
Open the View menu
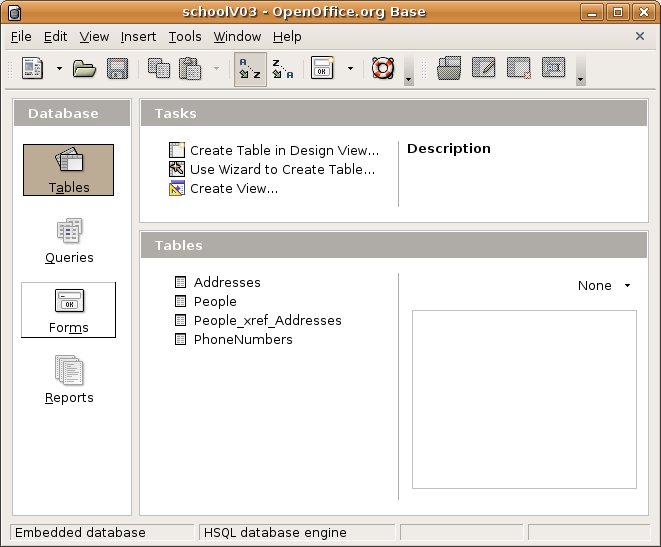point(94,37)
